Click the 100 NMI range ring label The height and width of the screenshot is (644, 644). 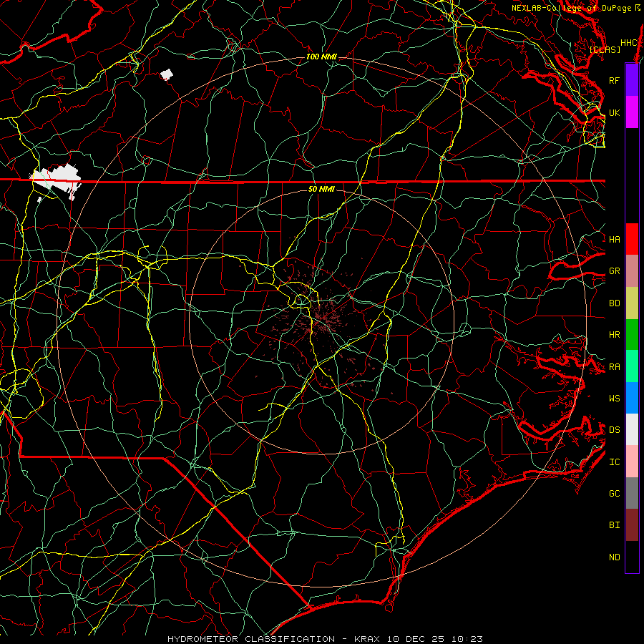point(321,57)
